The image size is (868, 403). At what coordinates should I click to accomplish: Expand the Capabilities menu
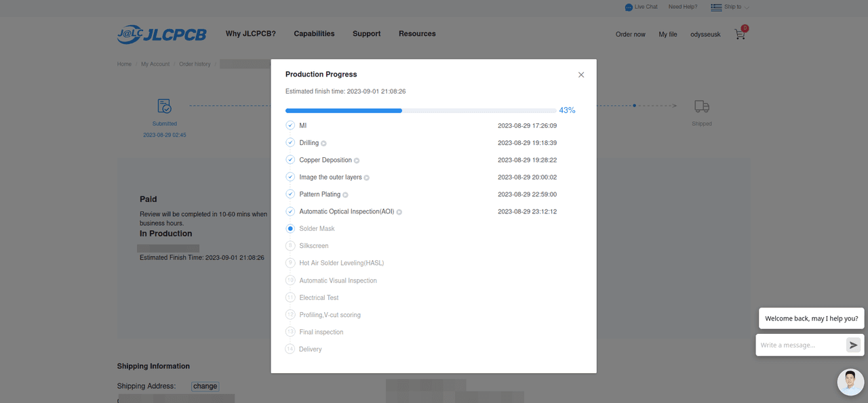[x=314, y=34]
